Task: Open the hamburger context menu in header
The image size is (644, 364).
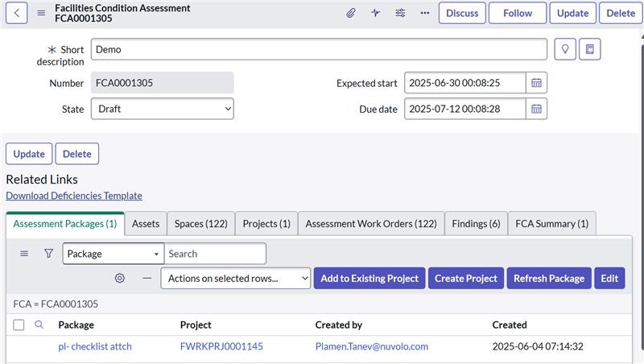Action: (x=41, y=13)
